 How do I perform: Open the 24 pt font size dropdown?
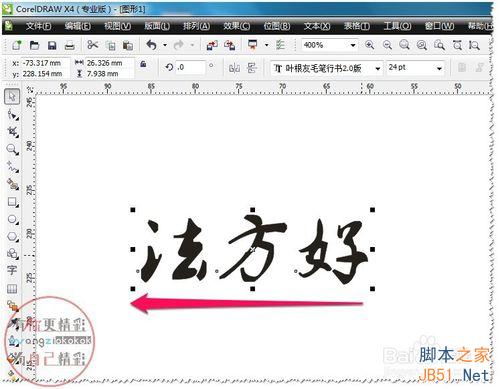pos(439,68)
